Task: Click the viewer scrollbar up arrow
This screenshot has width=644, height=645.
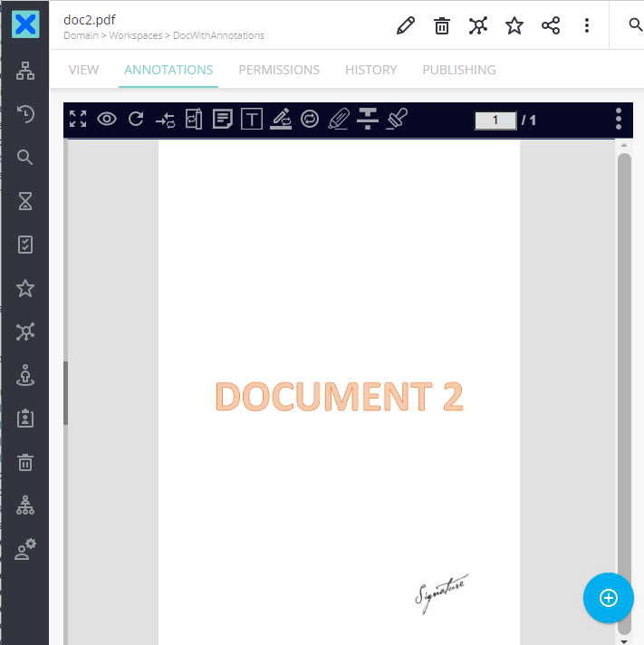Action: coord(624,145)
